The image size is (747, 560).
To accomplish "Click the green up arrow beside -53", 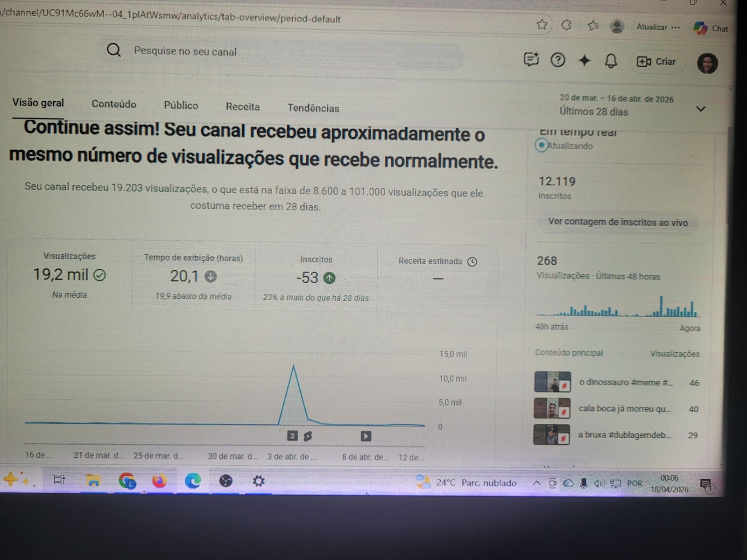I will pyautogui.click(x=330, y=278).
